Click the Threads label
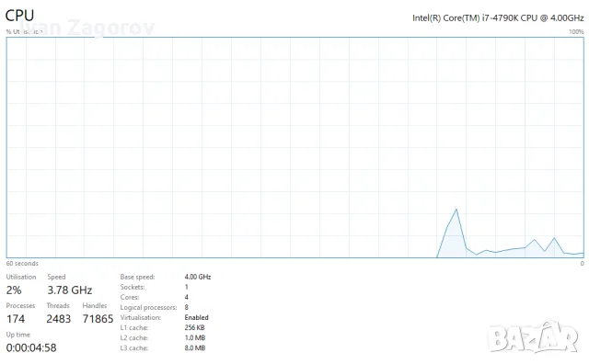The height and width of the screenshot is (364, 589). point(58,306)
